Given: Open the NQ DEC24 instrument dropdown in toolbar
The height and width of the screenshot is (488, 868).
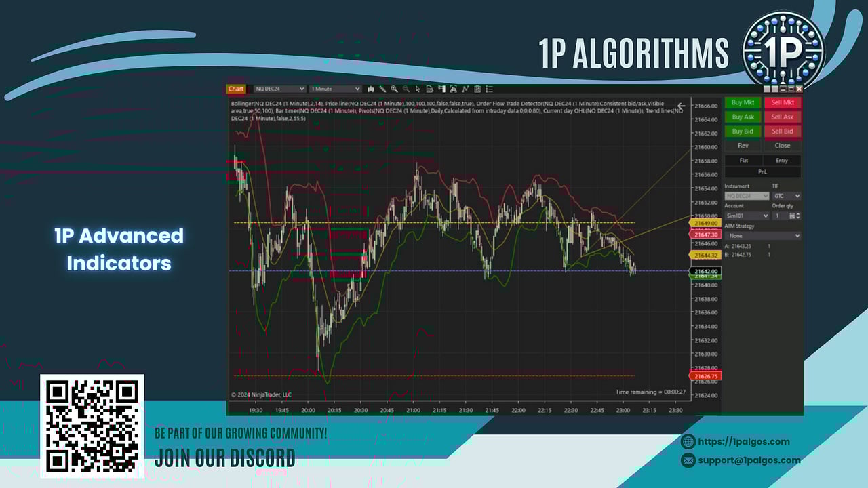Looking at the screenshot, I should 279,89.
